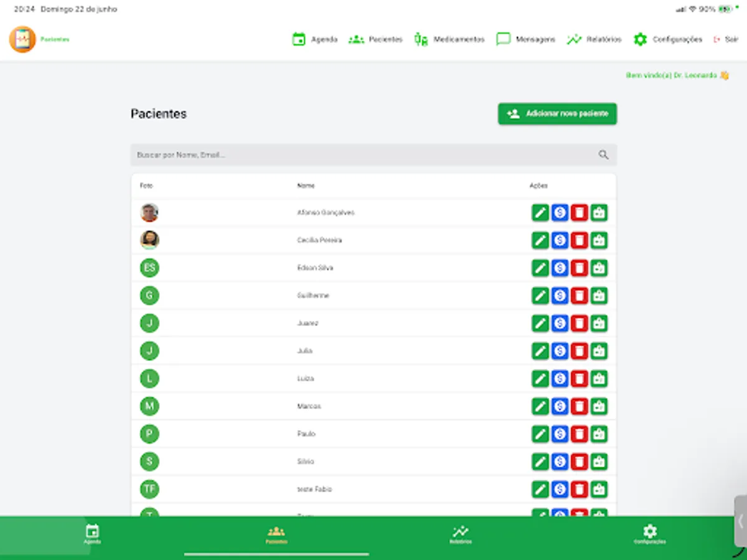This screenshot has width=747, height=560.
Task: Open Relatórios in top navigation
Action: tap(594, 39)
